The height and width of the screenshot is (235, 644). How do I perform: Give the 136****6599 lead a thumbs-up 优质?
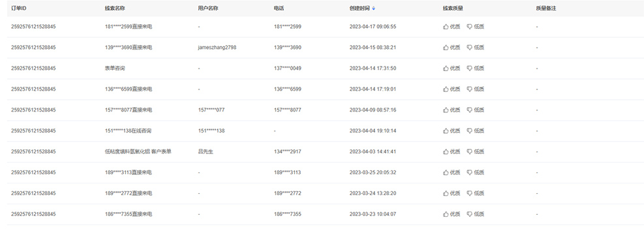[x=452, y=89]
